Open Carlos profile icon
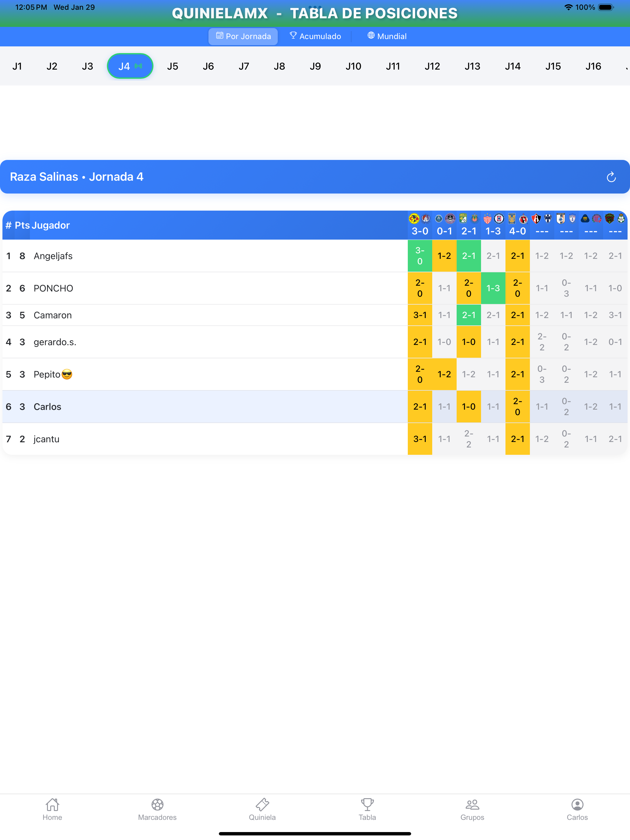 pyautogui.click(x=577, y=804)
